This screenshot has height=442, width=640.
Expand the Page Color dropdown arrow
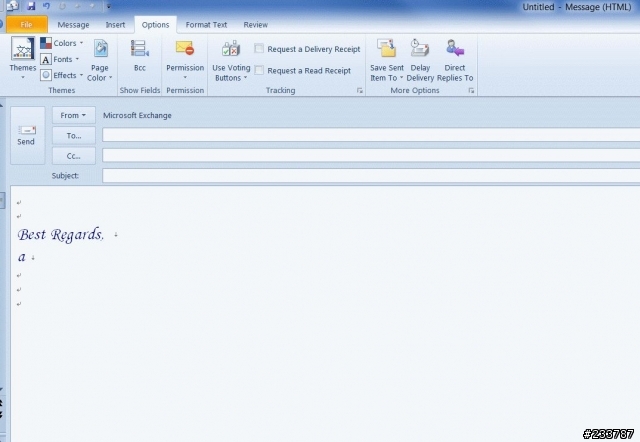[111, 78]
